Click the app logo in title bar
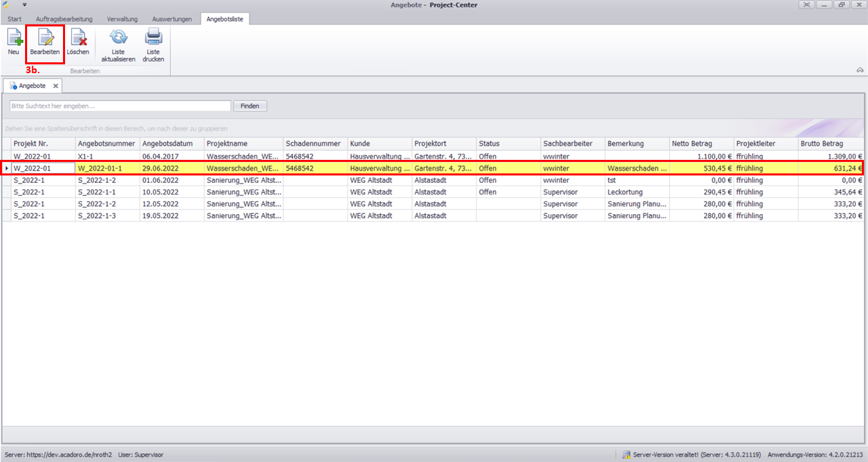The width and height of the screenshot is (868, 462). click(7, 5)
